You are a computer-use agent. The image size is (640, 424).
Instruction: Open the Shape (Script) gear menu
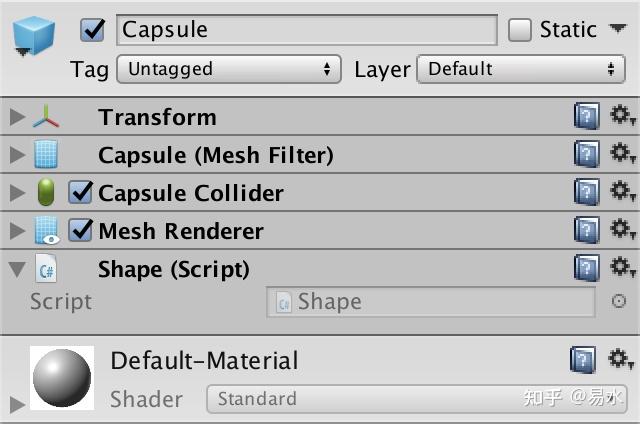click(622, 268)
